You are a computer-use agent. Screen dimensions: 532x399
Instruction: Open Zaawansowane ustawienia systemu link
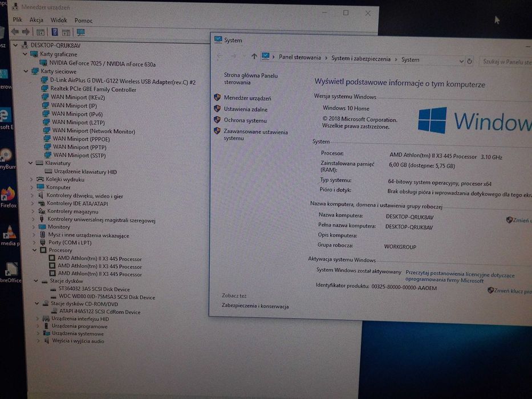[255, 135]
